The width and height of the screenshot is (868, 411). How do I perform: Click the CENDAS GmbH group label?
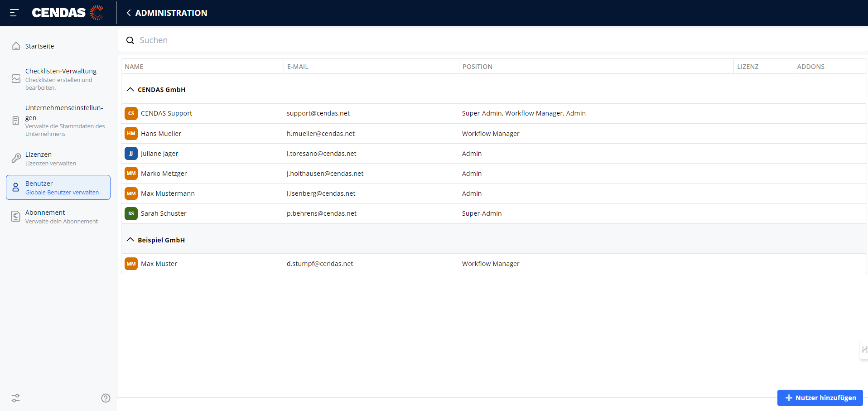[161, 90]
